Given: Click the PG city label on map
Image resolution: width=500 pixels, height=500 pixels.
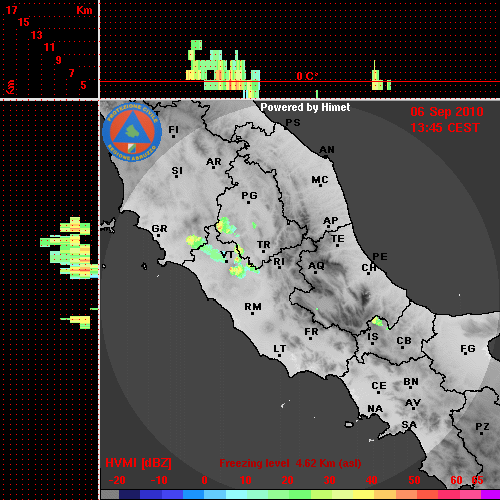Looking at the screenshot, I should coord(249,195).
